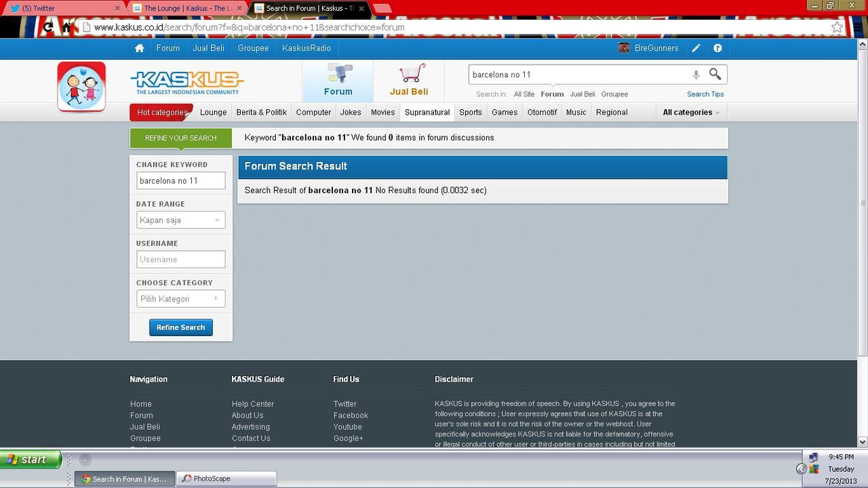
Task: Open the Supranatural category
Action: (427, 113)
